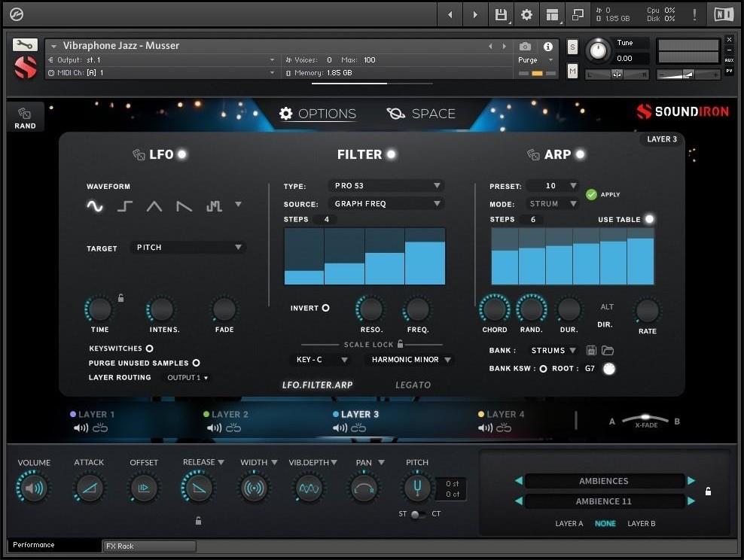This screenshot has width=744, height=560.
Task: Select the sine LFO waveform
Action: pyautogui.click(x=95, y=204)
